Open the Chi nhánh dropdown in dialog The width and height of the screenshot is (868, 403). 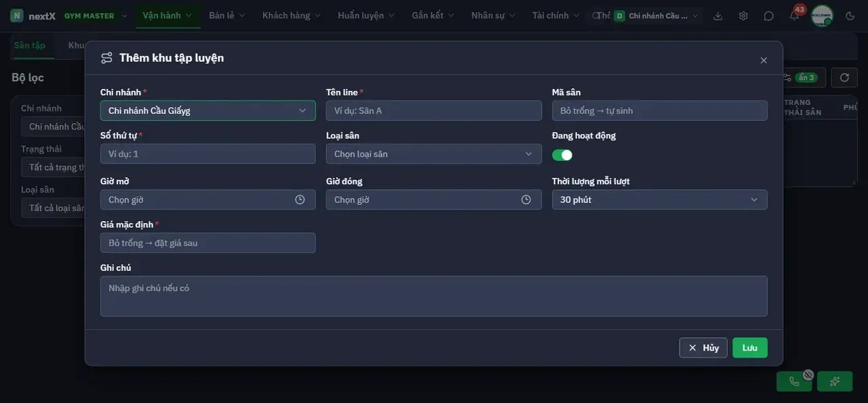[208, 111]
